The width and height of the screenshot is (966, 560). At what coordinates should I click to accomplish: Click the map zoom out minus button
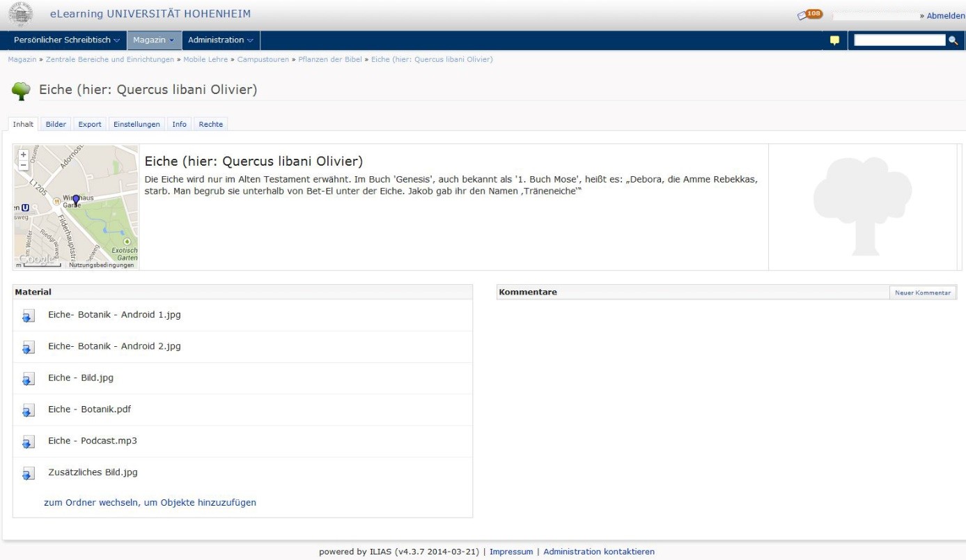tap(23, 165)
